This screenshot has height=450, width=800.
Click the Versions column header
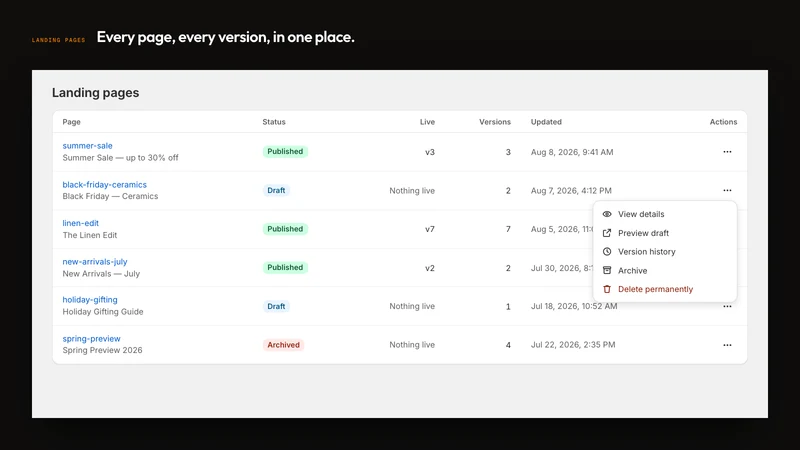(495, 122)
